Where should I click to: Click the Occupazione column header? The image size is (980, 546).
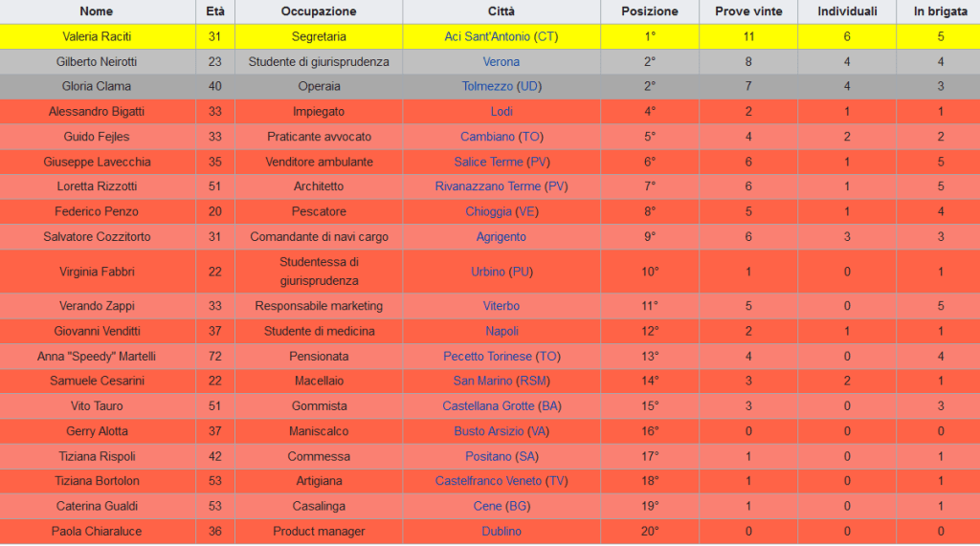click(x=319, y=11)
